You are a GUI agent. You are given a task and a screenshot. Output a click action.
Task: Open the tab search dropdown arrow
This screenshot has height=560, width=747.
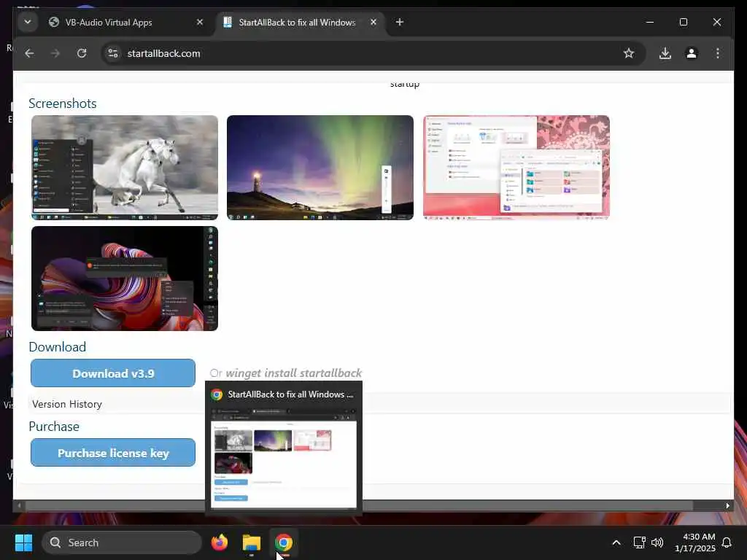click(x=28, y=23)
